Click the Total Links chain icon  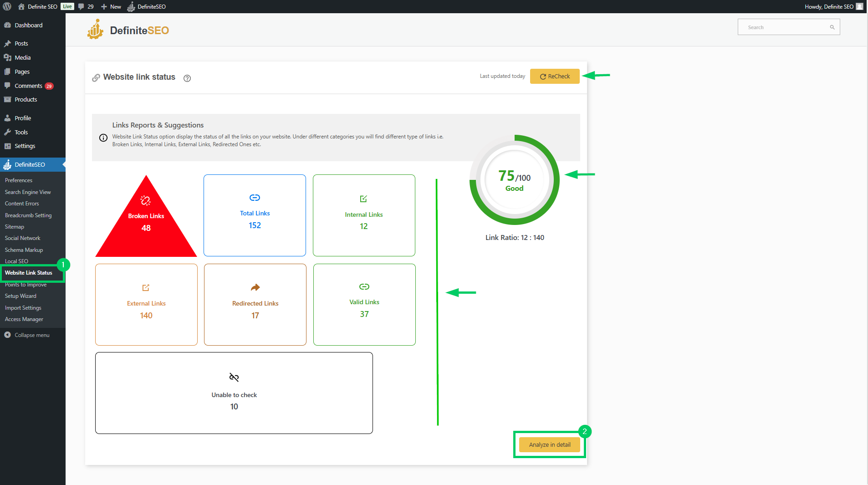(x=255, y=198)
